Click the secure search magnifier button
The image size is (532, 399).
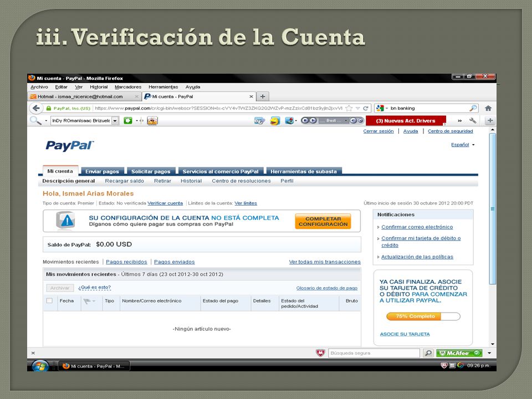click(428, 353)
